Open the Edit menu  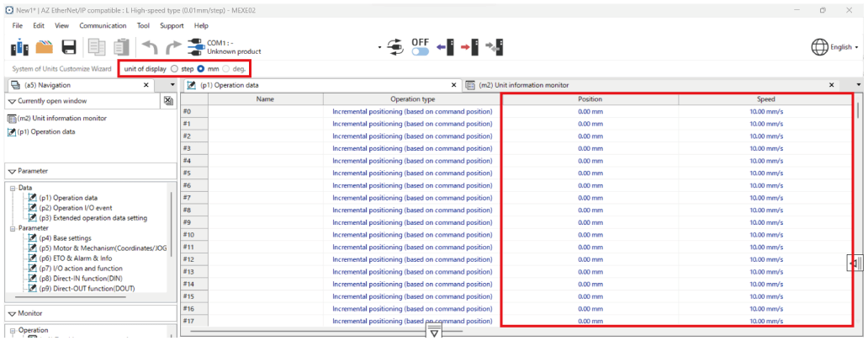click(x=38, y=25)
